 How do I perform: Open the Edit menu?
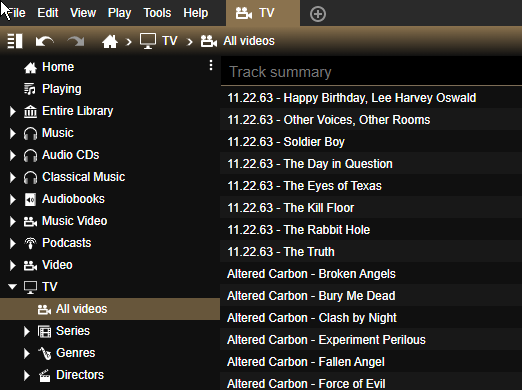[x=48, y=13]
